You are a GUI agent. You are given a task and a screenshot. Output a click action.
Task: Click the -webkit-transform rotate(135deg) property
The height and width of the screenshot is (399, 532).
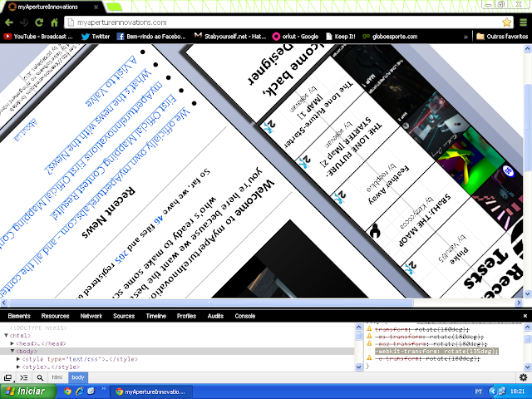pos(436,351)
